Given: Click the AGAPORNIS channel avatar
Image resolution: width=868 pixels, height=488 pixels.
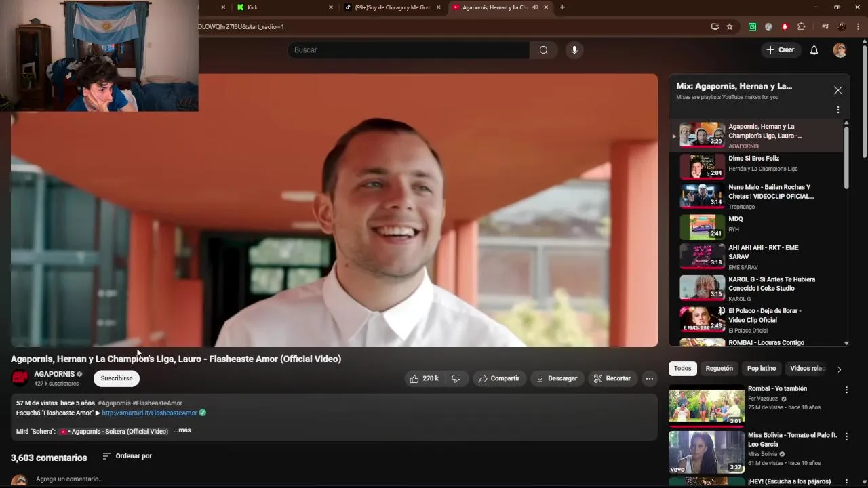Looking at the screenshot, I should pyautogui.click(x=20, y=378).
